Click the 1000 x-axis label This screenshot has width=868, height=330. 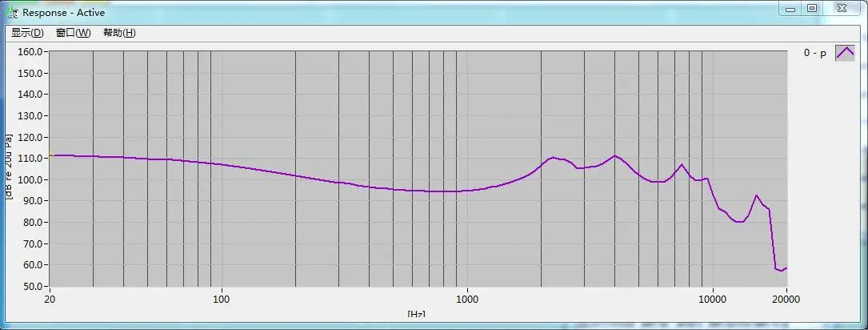[x=467, y=299]
